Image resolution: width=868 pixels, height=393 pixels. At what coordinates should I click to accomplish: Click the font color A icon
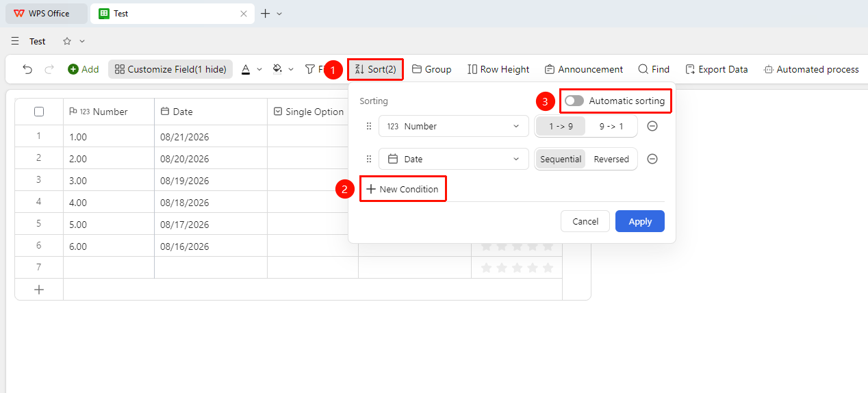click(x=246, y=69)
